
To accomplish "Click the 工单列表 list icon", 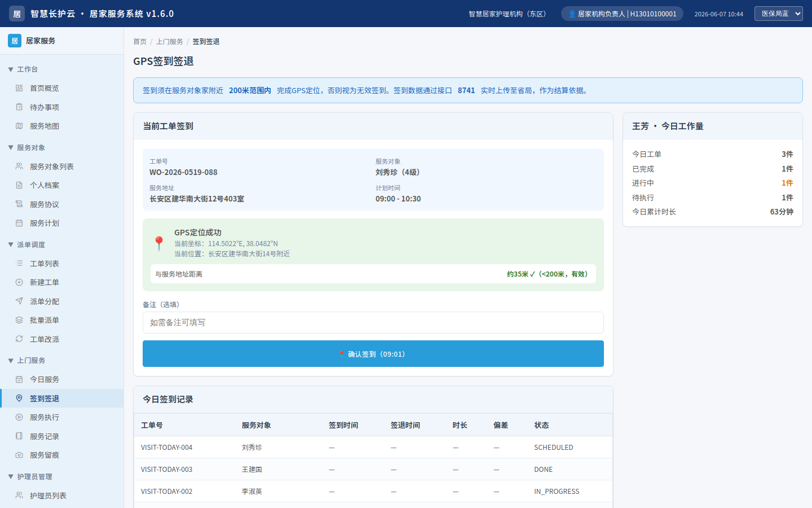I will point(19,264).
